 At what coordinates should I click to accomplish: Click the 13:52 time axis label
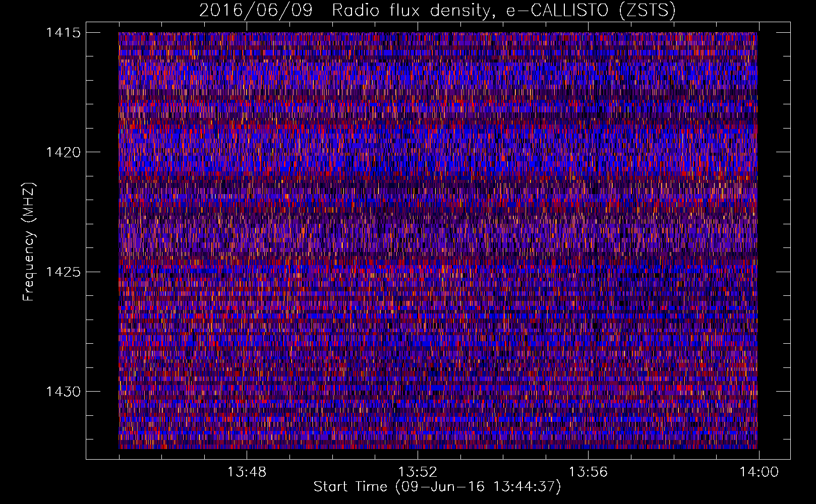[x=418, y=472]
